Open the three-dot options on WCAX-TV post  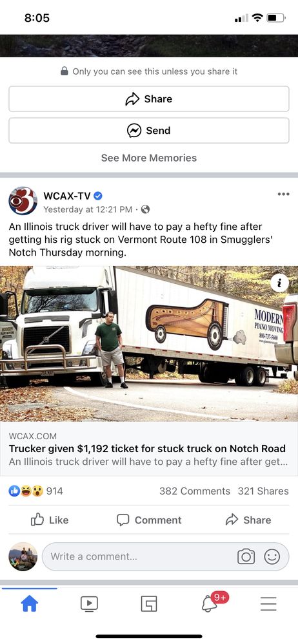pos(283,194)
